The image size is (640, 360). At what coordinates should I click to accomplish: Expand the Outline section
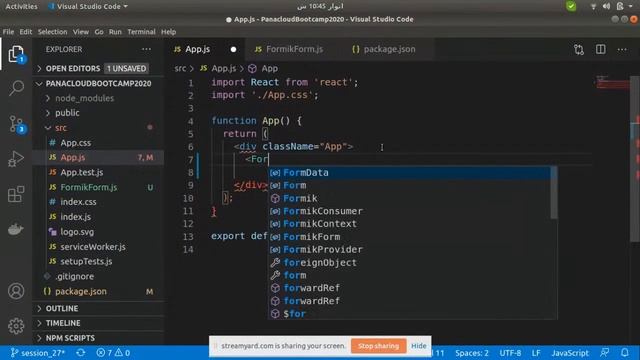[98, 308]
